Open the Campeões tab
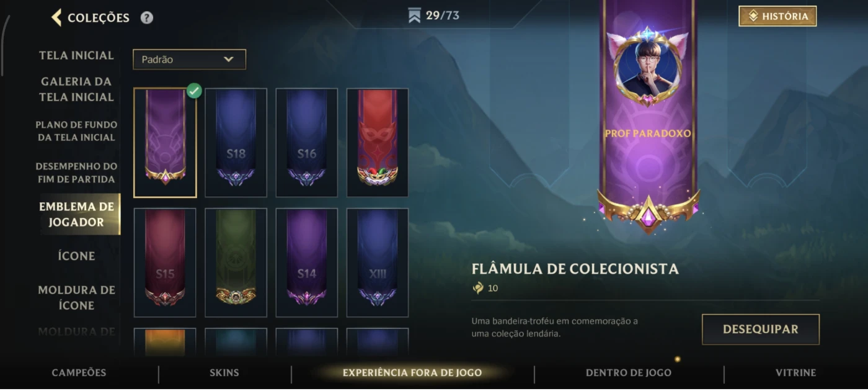This screenshot has height=391, width=868. 79,373
